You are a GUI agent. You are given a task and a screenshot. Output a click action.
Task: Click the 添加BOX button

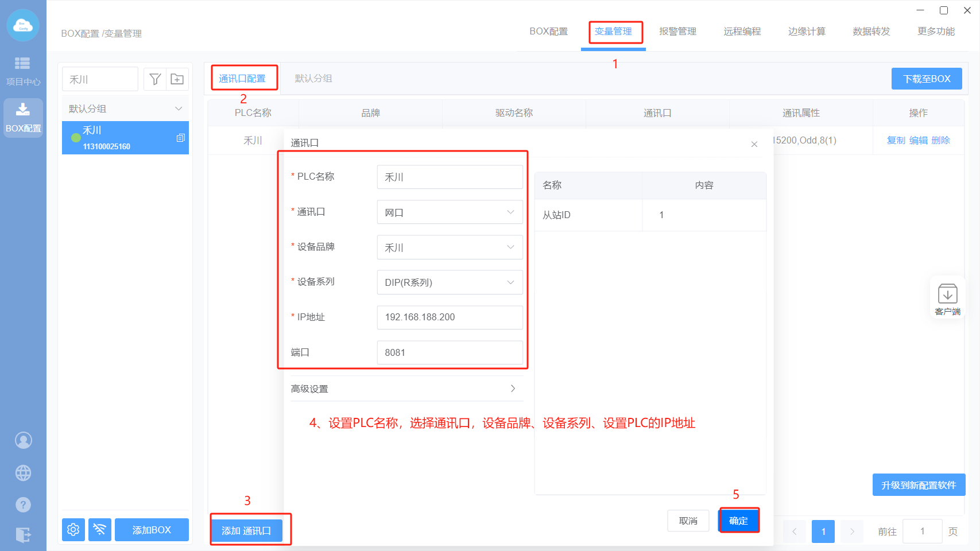click(x=152, y=529)
